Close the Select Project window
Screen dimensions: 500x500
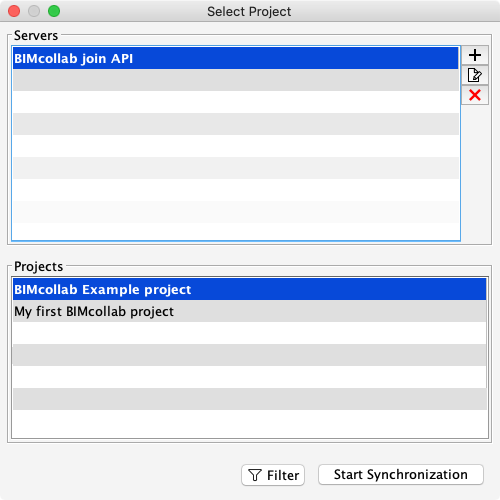click(14, 11)
